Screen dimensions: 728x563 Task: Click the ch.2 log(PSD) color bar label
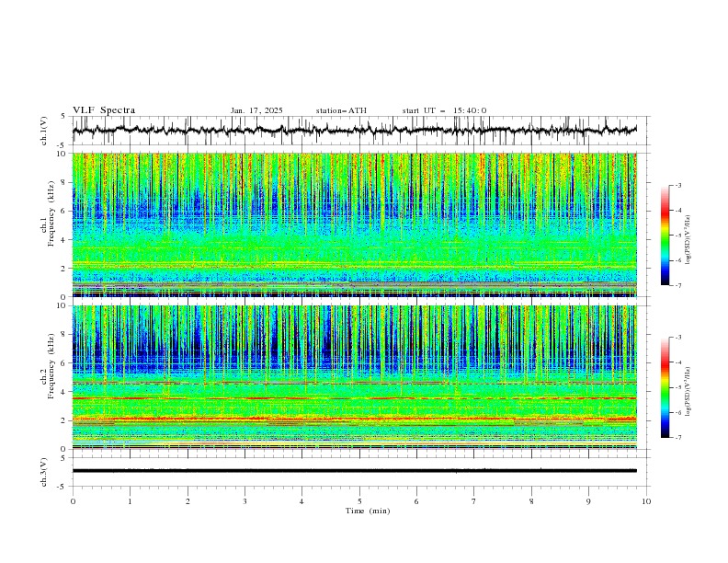688,391
